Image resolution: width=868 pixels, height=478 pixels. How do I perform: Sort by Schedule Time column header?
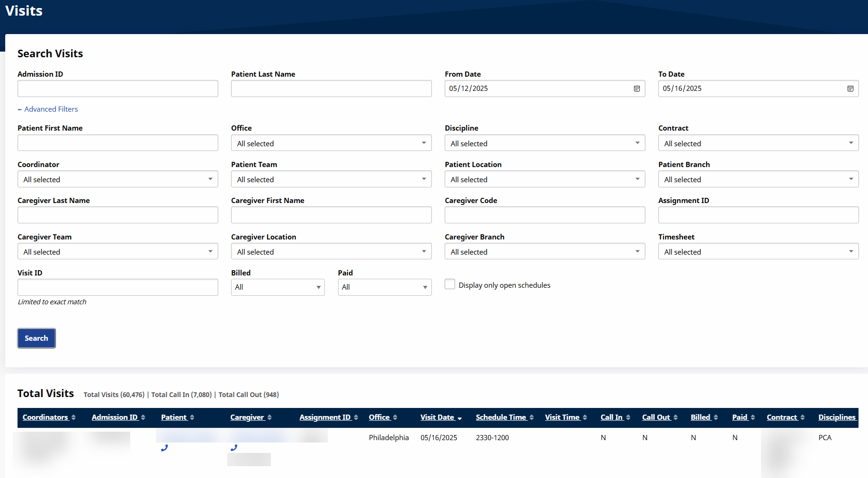501,417
